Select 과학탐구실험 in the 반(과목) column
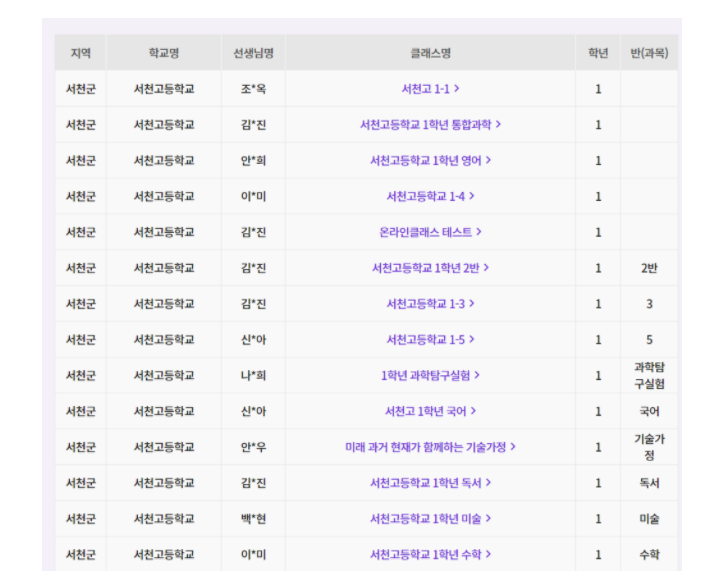 click(x=649, y=375)
